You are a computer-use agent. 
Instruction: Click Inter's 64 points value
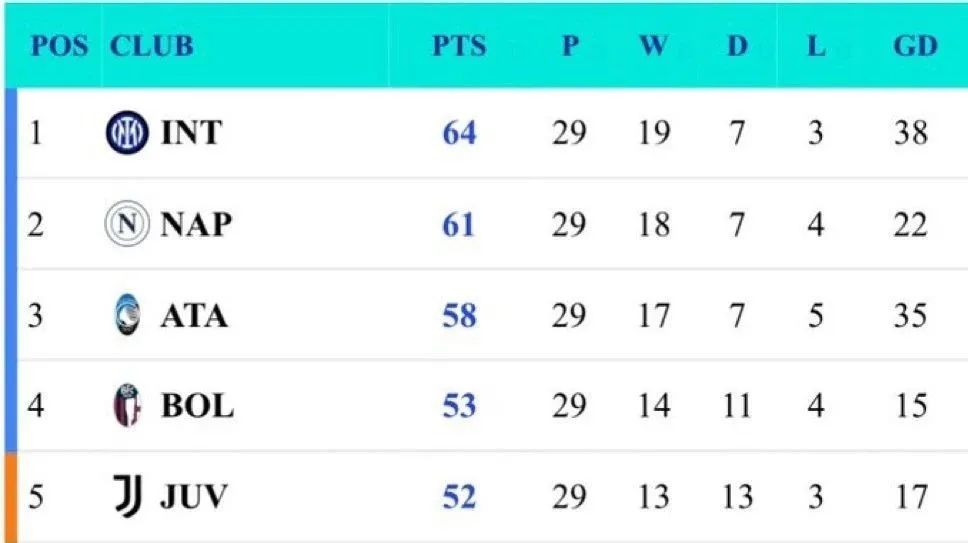tap(459, 133)
